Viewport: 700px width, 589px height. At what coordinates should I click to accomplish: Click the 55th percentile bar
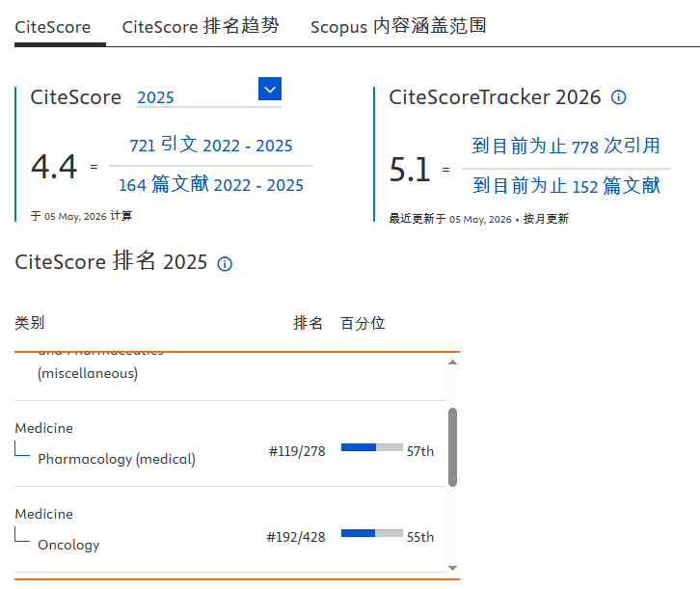click(x=372, y=533)
